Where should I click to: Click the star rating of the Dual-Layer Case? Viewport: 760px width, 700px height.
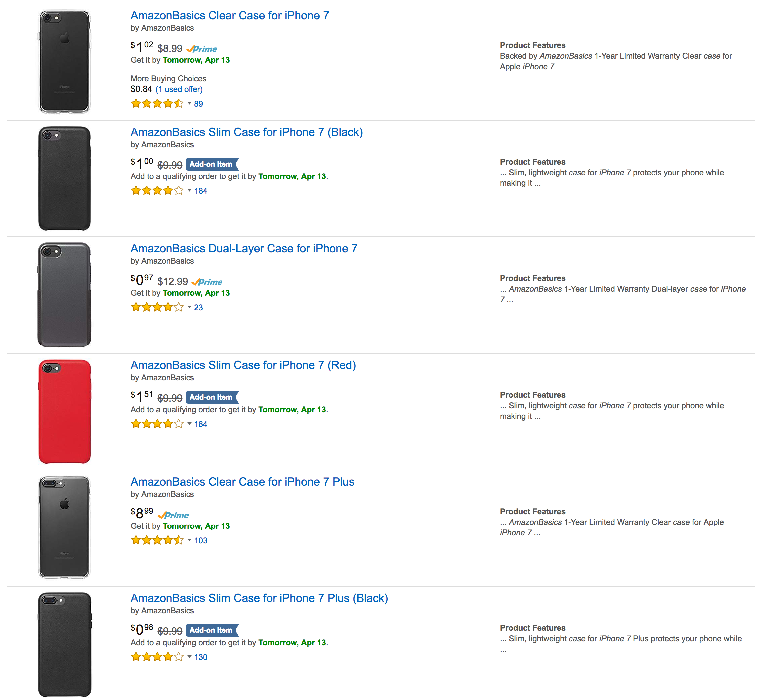[x=157, y=307]
